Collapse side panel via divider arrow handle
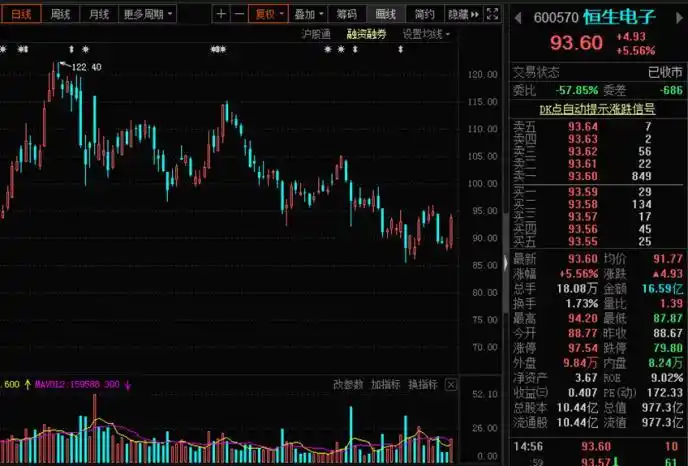The image size is (688, 466). pos(506,264)
